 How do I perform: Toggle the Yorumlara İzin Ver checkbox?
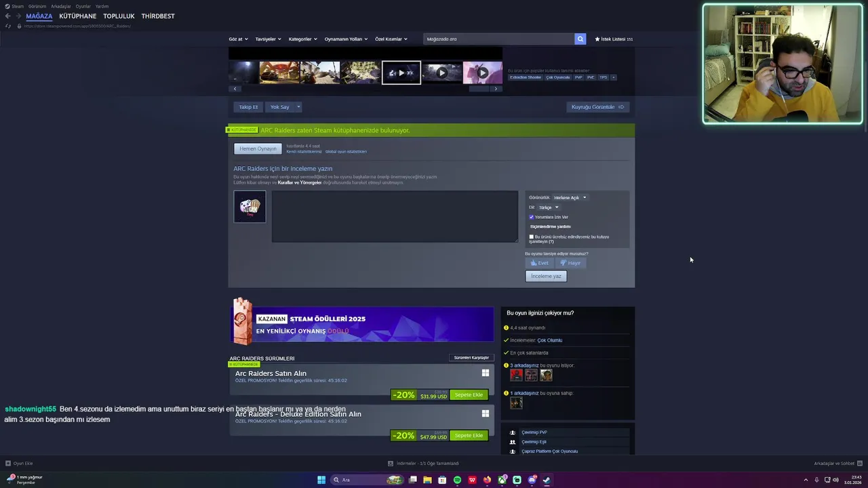coord(532,217)
